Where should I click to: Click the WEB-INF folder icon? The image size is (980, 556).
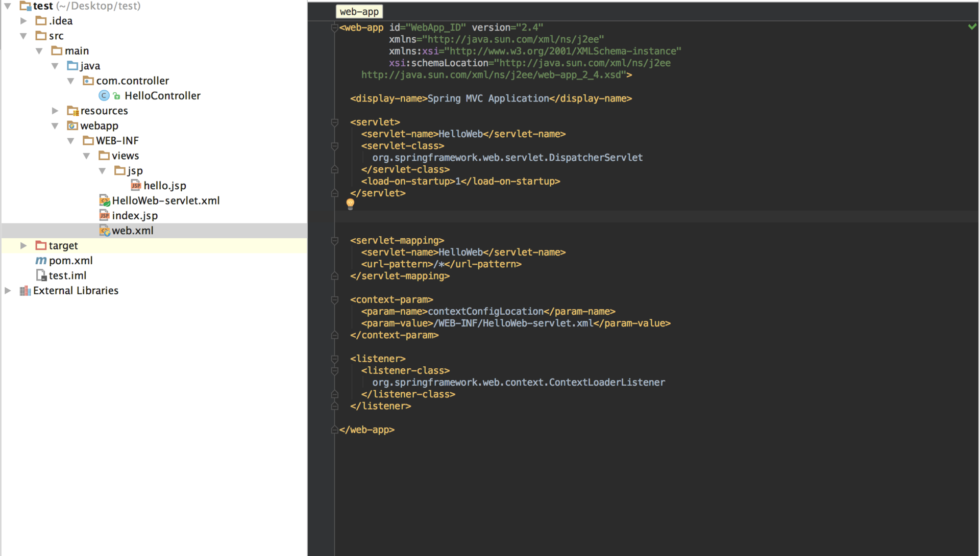pos(88,140)
